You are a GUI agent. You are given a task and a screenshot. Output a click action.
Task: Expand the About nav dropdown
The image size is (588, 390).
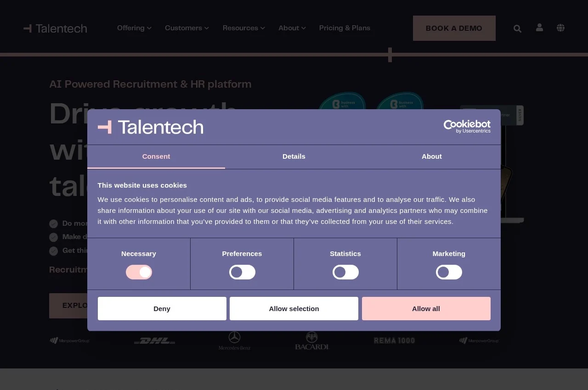click(x=292, y=28)
